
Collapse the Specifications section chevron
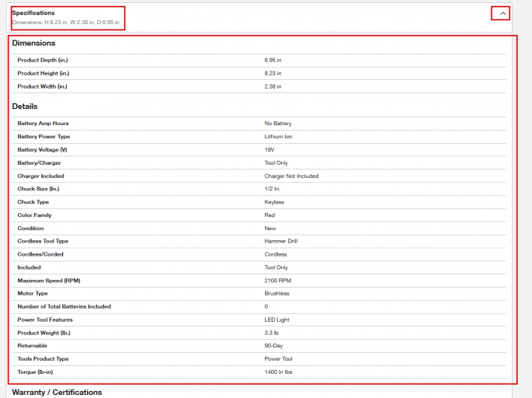[x=502, y=13]
